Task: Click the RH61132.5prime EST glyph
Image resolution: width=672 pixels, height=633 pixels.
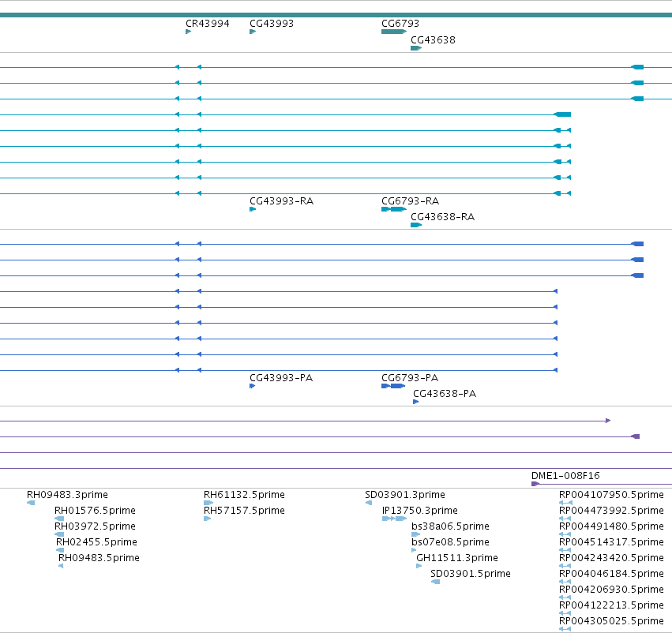Action: 208,503
